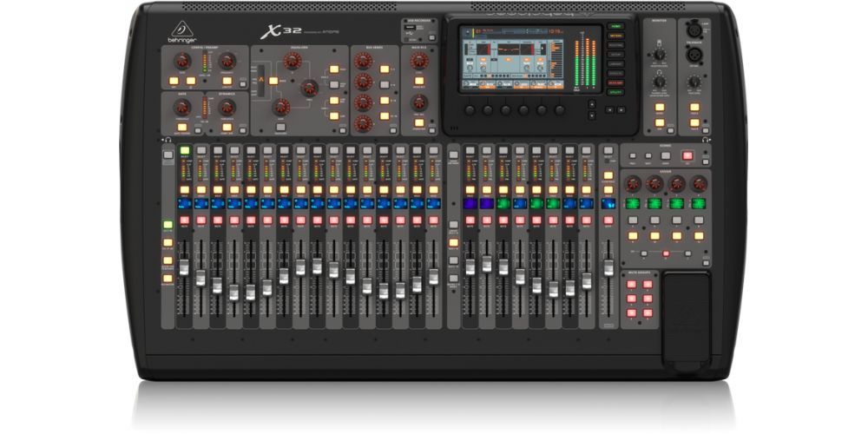868x434 pixels.
Task: Click the Behringer triangle logo
Action: pyautogui.click(x=182, y=29)
